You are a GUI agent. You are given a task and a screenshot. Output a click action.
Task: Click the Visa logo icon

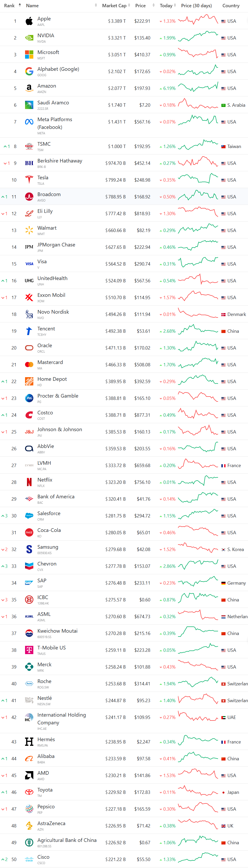point(29,264)
